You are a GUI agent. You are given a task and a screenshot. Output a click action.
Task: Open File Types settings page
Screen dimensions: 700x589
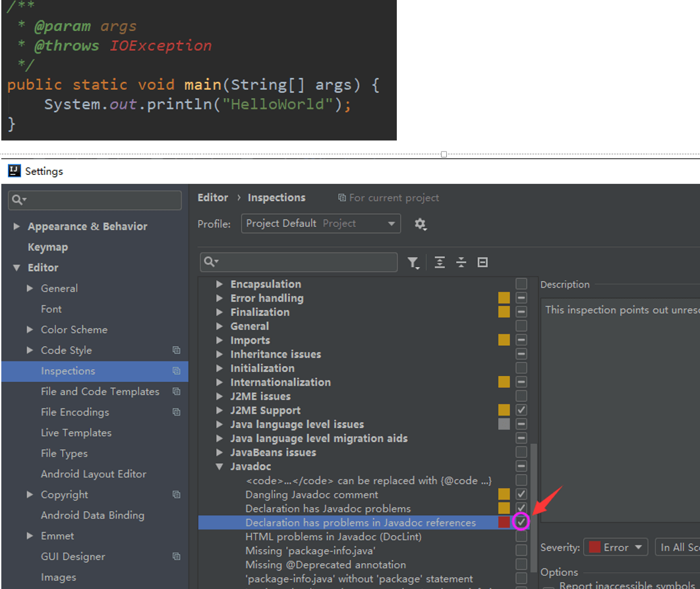tap(65, 453)
